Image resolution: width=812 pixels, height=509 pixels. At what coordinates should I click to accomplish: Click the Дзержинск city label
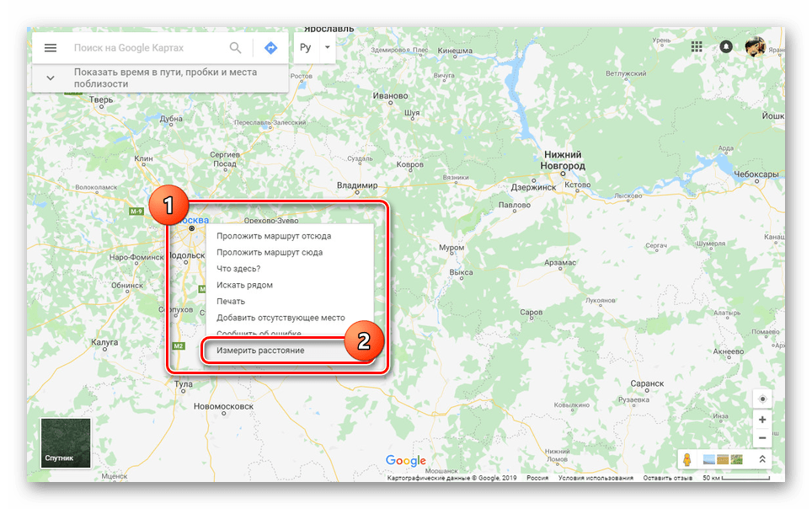[x=533, y=187]
